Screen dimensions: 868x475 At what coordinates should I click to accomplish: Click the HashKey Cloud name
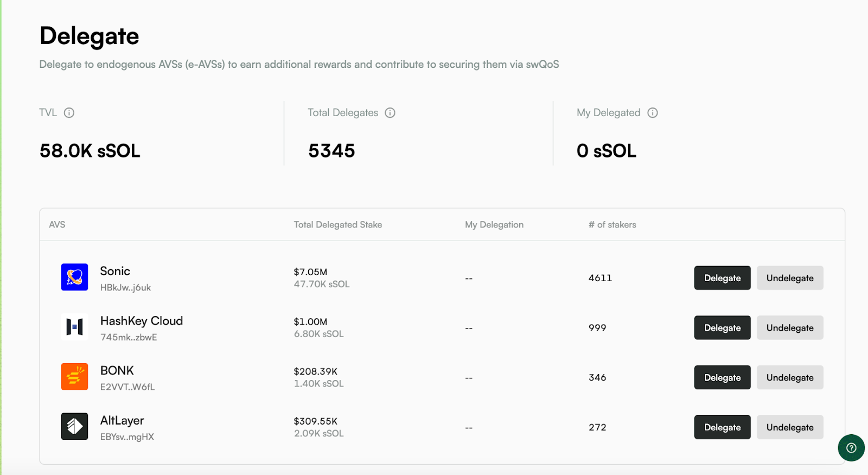point(142,321)
